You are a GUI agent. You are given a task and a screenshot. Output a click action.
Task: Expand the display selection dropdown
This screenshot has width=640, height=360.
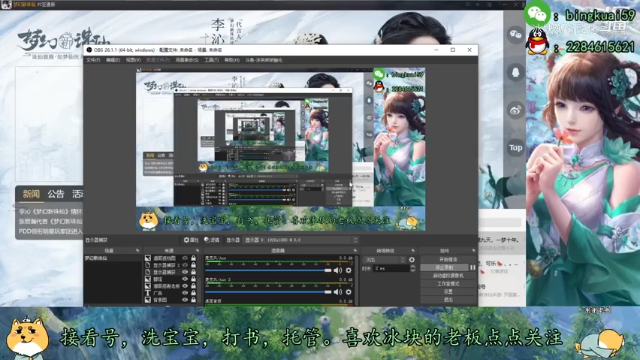point(301,240)
